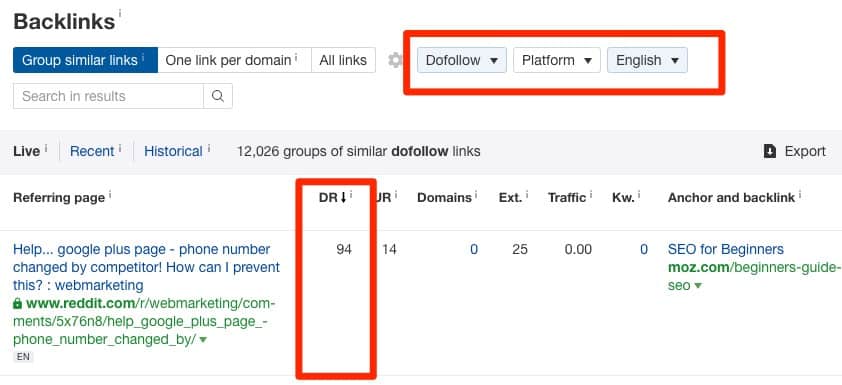
Task: Click the 12,026 groups summary text
Action: [x=359, y=151]
